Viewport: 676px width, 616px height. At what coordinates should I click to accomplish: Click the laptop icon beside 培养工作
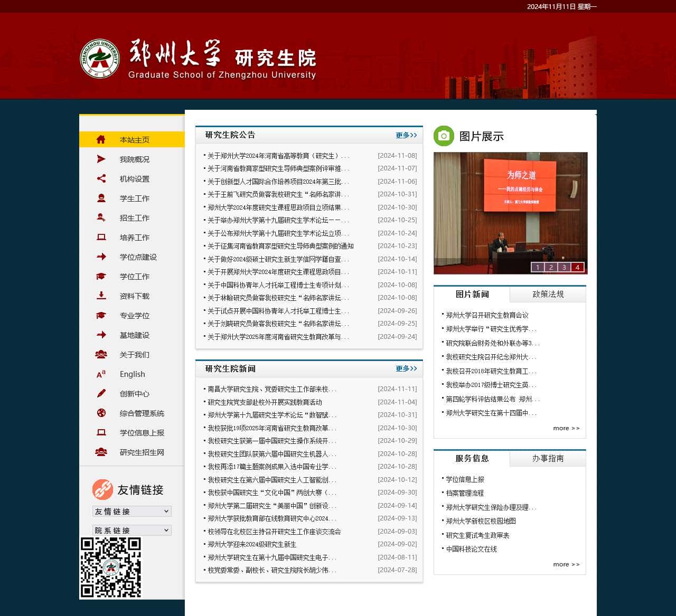[x=101, y=237]
